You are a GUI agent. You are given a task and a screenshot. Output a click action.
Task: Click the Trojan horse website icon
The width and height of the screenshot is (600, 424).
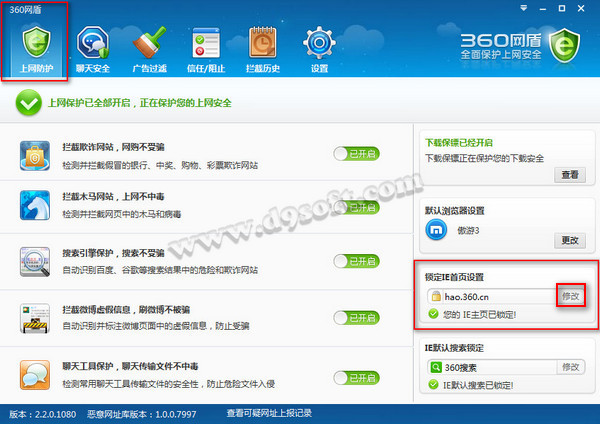[35, 205]
